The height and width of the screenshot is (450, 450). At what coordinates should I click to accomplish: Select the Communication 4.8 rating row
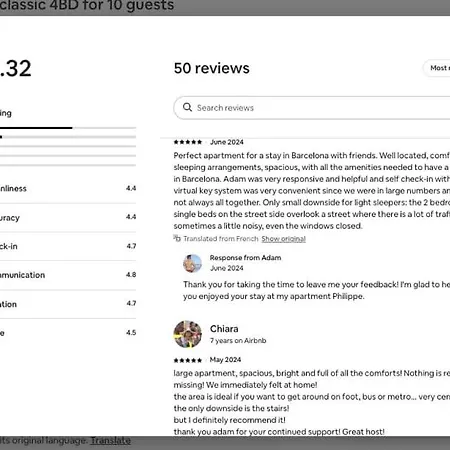(x=68, y=275)
